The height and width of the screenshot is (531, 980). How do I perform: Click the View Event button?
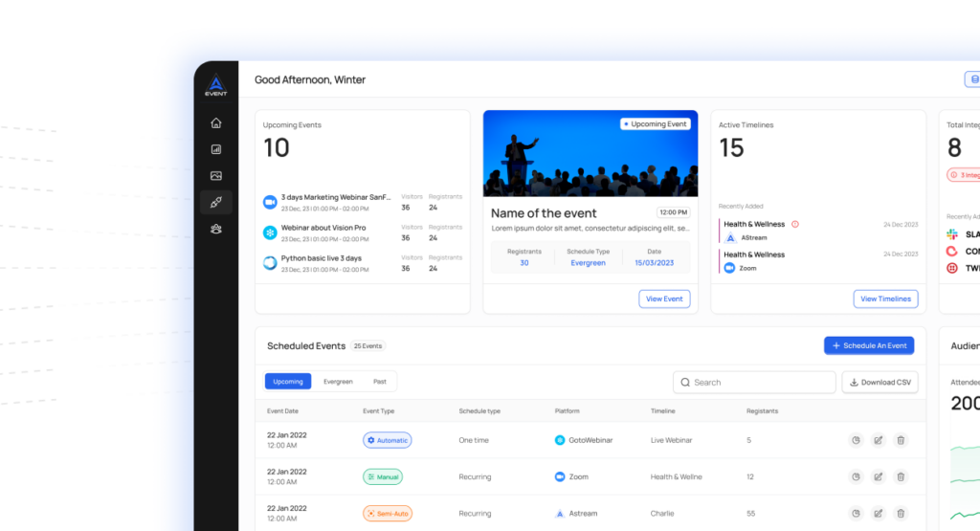(x=664, y=299)
